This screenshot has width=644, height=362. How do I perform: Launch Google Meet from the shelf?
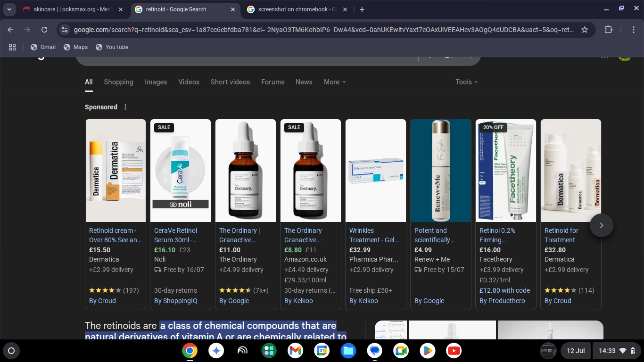[x=401, y=351]
